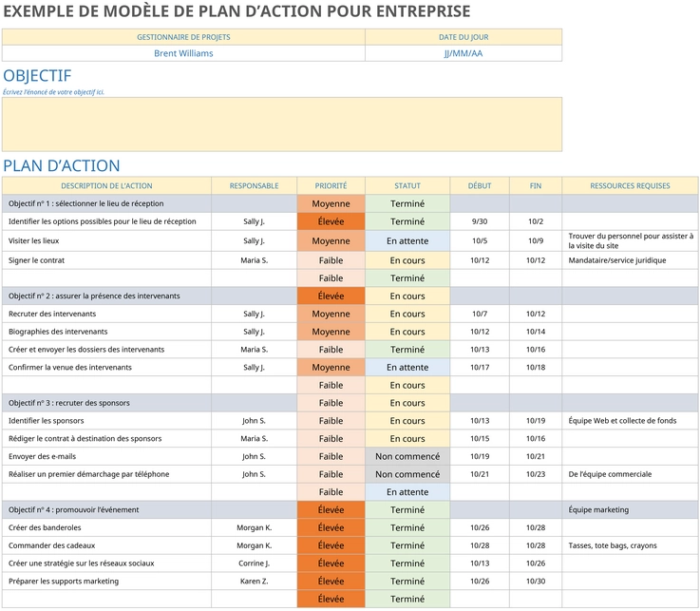Click the JJ/MM/AA date cell
This screenshot has width=700, height=611.
coord(464,53)
